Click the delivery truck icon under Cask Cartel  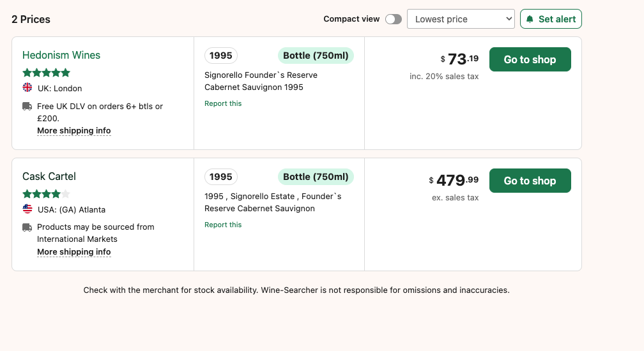pyautogui.click(x=27, y=227)
